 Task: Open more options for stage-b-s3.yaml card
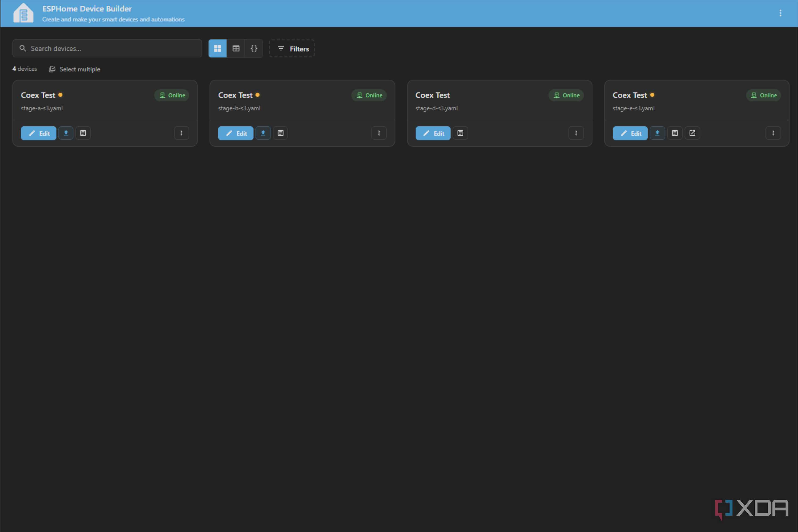coord(379,133)
